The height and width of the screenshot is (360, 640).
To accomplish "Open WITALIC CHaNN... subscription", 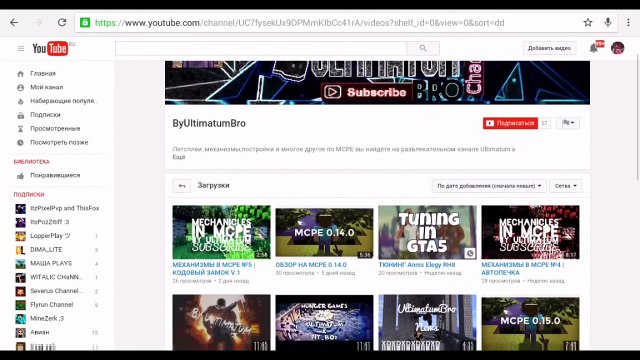I will click(56, 277).
